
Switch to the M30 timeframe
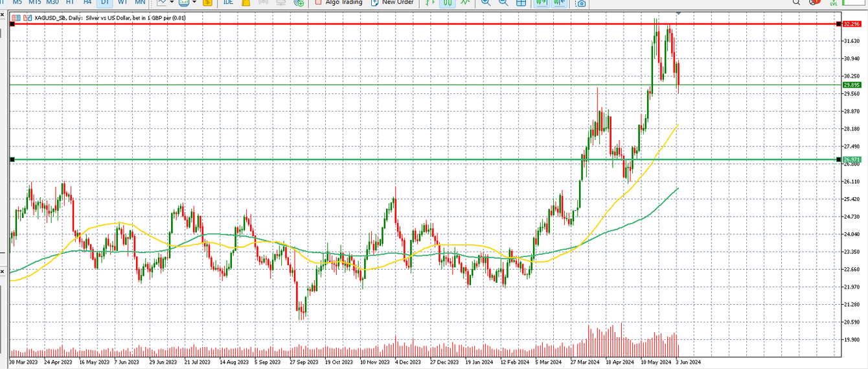tap(52, 2)
